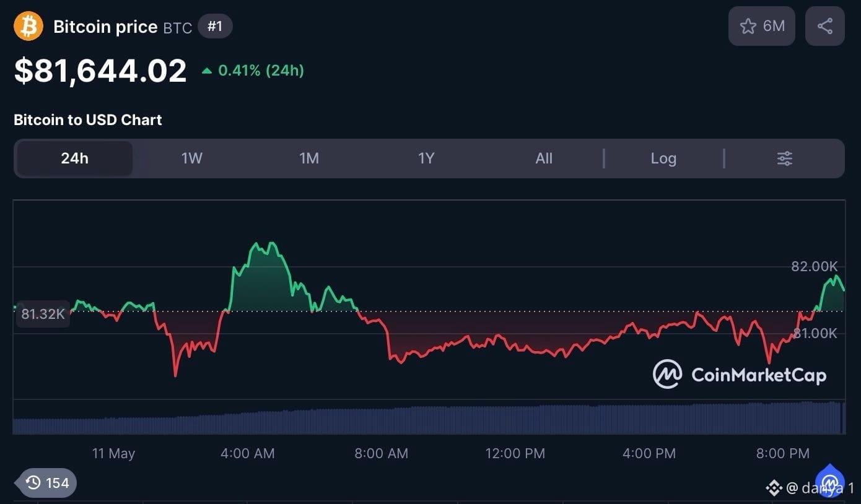Show the All time chart range

point(544,159)
